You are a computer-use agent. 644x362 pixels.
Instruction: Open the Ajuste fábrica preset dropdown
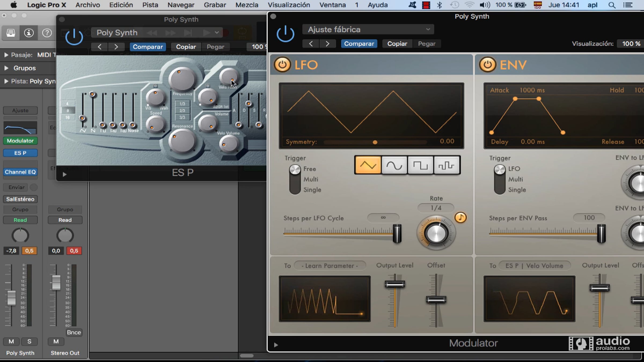368,29
